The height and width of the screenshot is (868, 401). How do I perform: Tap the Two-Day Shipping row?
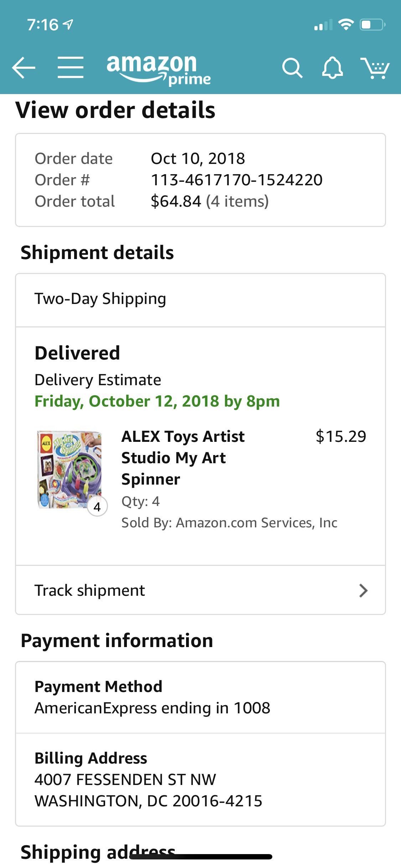(x=200, y=299)
